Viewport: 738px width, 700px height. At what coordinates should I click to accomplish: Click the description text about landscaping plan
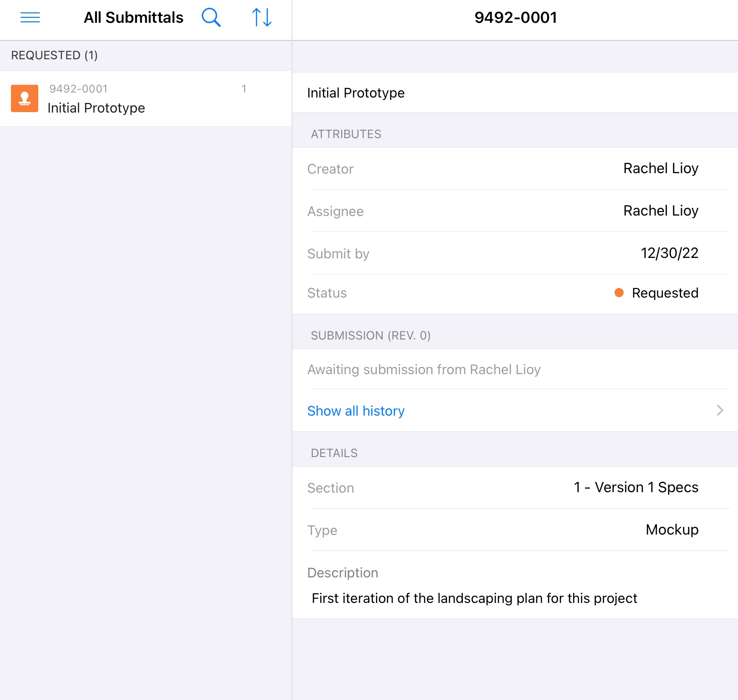click(474, 598)
